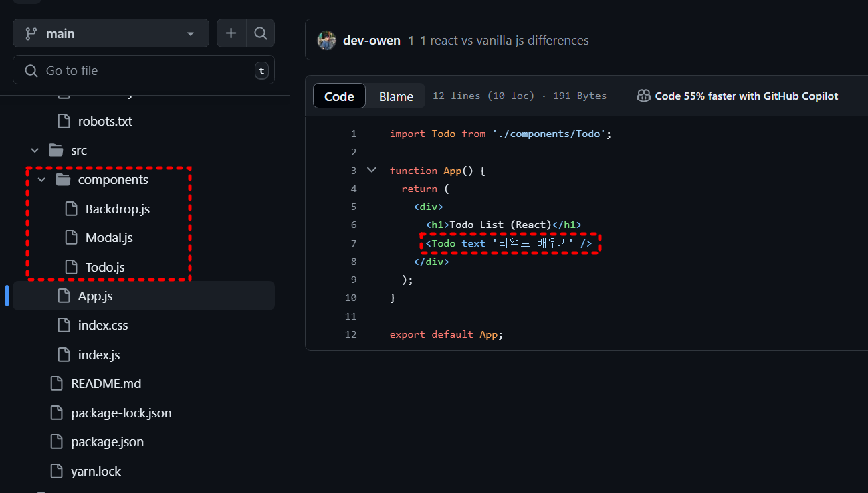Click file icon next to index.css
Viewport: 868px width, 493px height.
(64, 325)
